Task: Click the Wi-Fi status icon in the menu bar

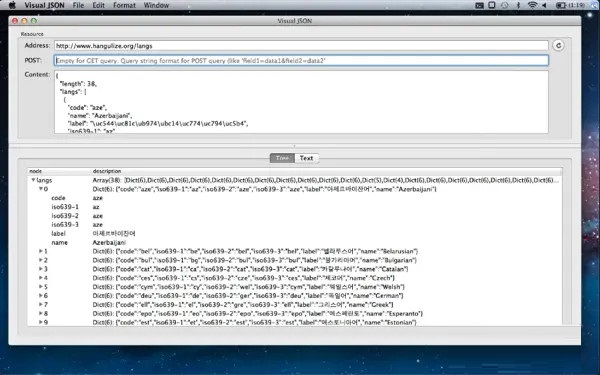Action: pyautogui.click(x=532, y=5)
